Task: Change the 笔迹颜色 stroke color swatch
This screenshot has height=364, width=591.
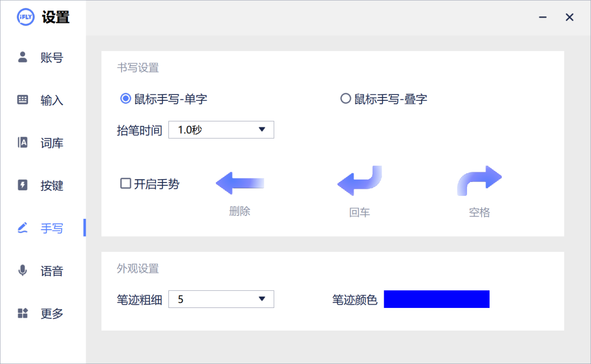Action: point(437,299)
